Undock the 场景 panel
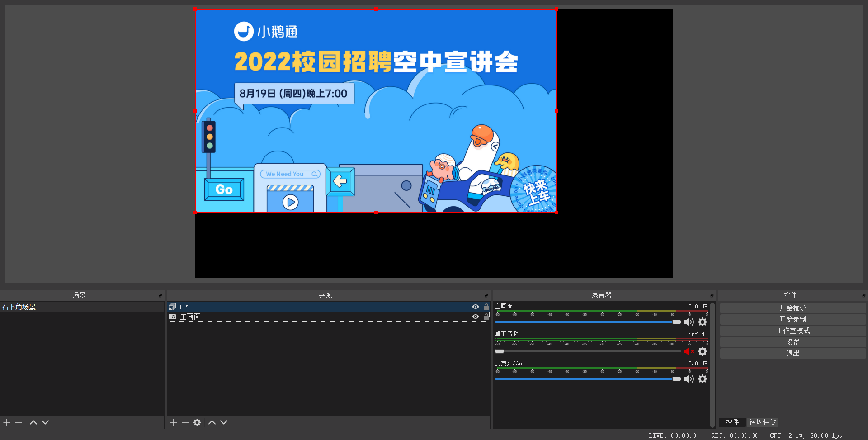This screenshot has width=868, height=440. point(160,296)
